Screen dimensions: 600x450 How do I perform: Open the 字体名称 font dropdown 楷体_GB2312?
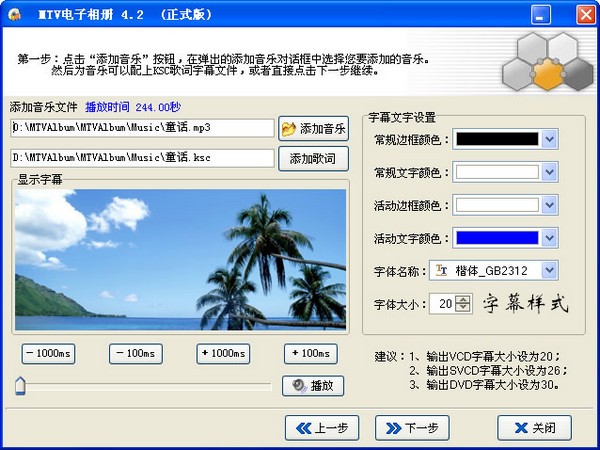click(493, 271)
